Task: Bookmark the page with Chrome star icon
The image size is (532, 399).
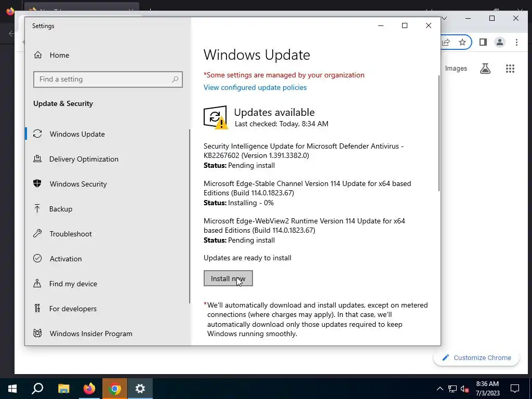Action: [462, 43]
